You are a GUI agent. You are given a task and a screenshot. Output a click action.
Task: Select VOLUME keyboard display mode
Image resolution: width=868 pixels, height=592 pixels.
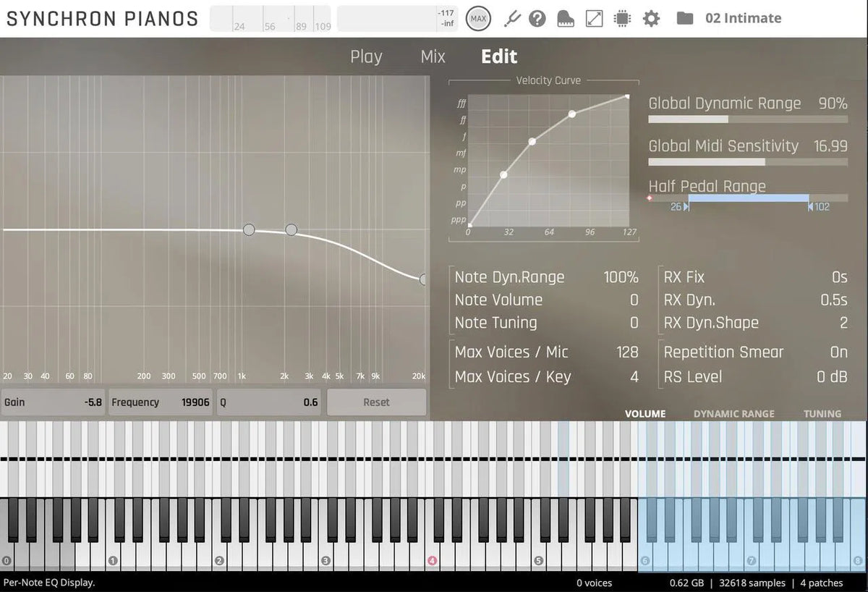644,414
